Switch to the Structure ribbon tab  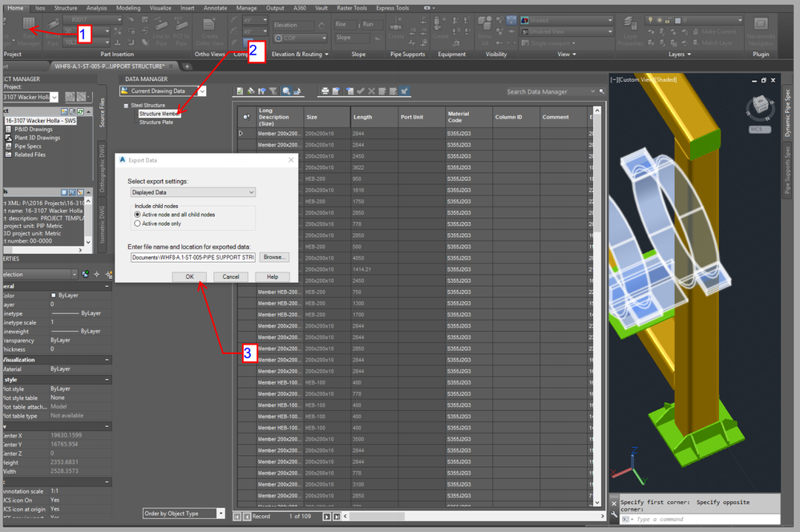pyautogui.click(x=66, y=8)
